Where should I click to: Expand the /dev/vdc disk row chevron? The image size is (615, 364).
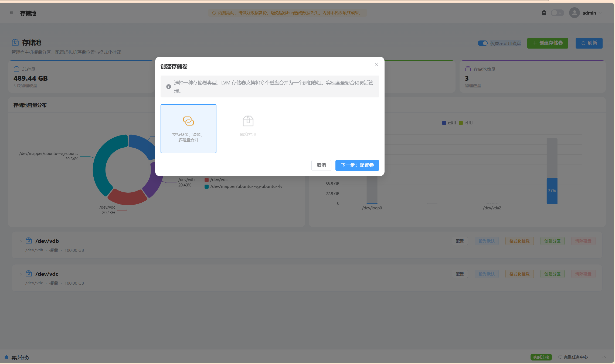(x=21, y=274)
